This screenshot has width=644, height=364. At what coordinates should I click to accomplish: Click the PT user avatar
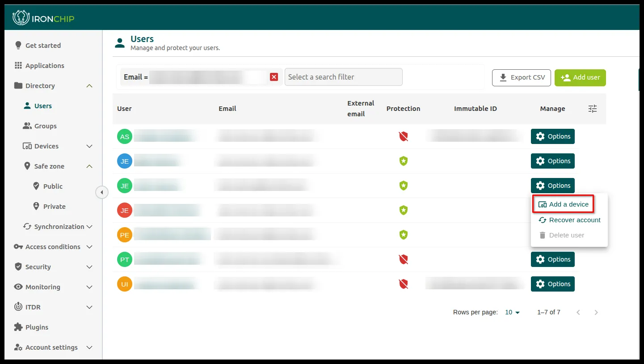[x=125, y=259]
